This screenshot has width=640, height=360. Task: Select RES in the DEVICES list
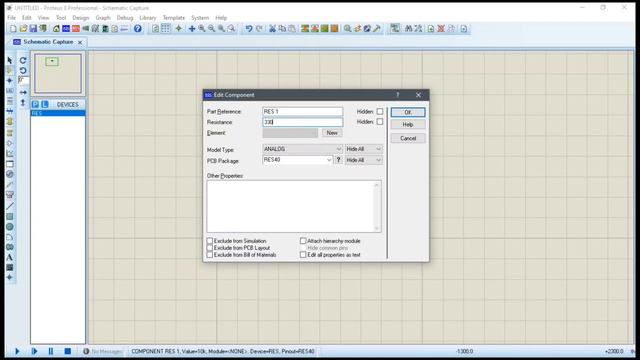[x=58, y=113]
